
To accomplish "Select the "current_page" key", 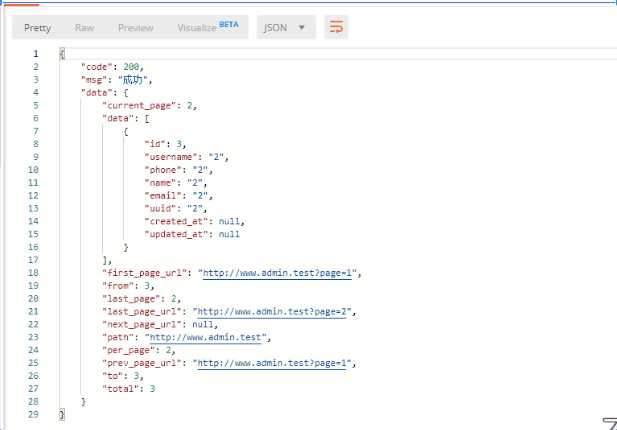I will (x=139, y=105).
